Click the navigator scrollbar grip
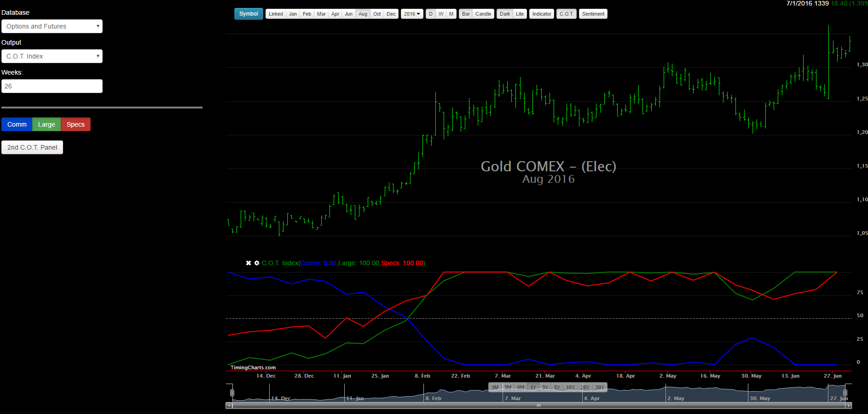 click(x=538, y=405)
